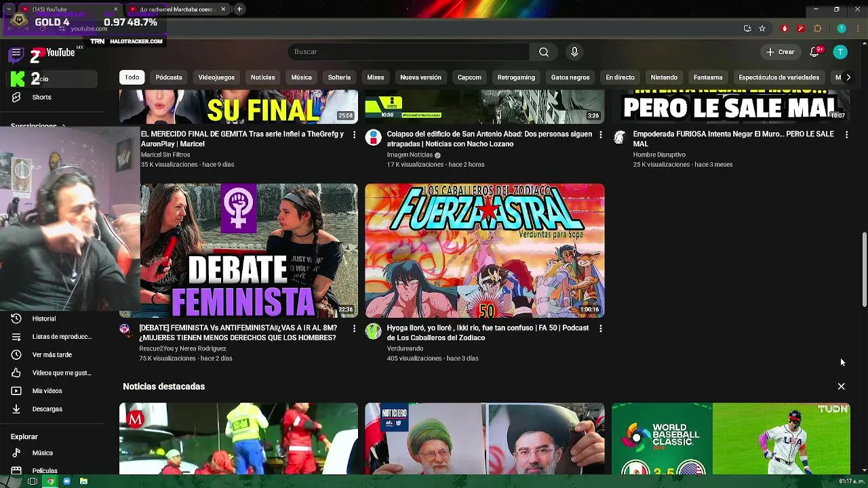868x488 pixels.
Task: Select the En directo filter chip
Action: (620, 77)
